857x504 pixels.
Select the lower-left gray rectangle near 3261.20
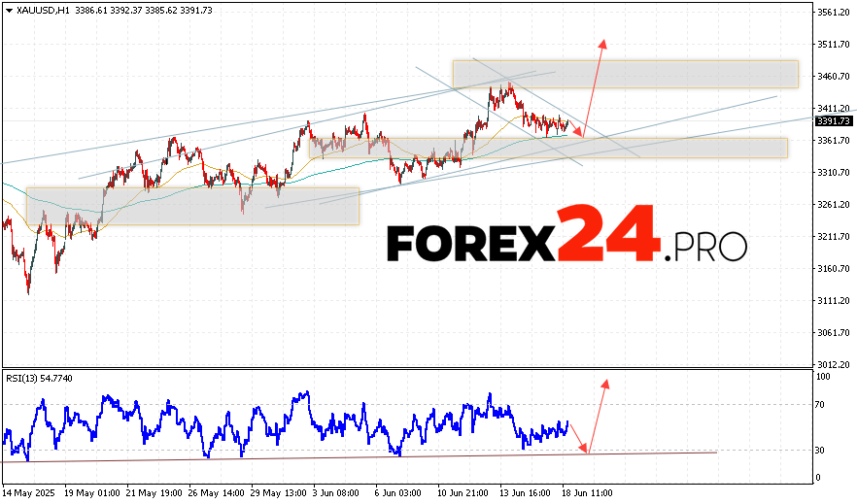(x=192, y=206)
